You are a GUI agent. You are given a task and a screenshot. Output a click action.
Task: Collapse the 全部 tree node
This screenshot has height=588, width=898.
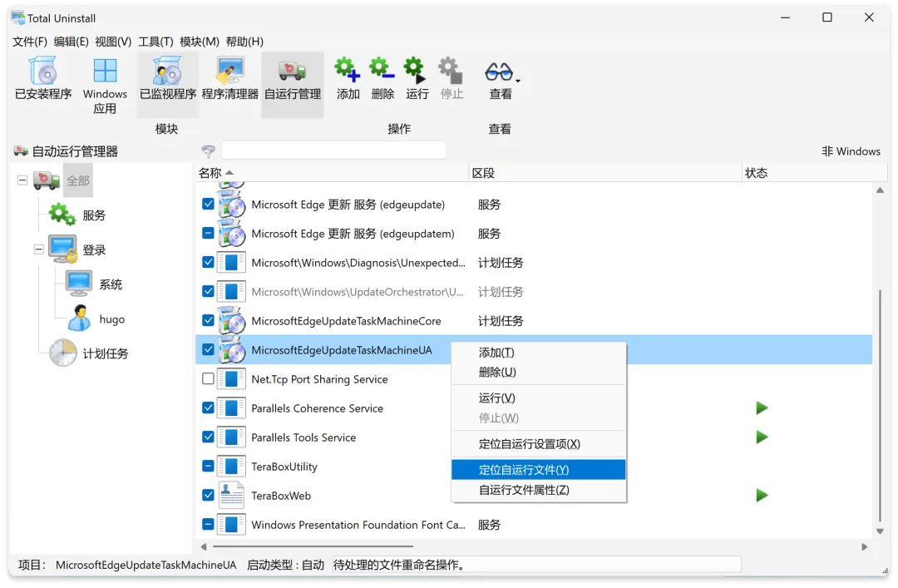coord(22,180)
